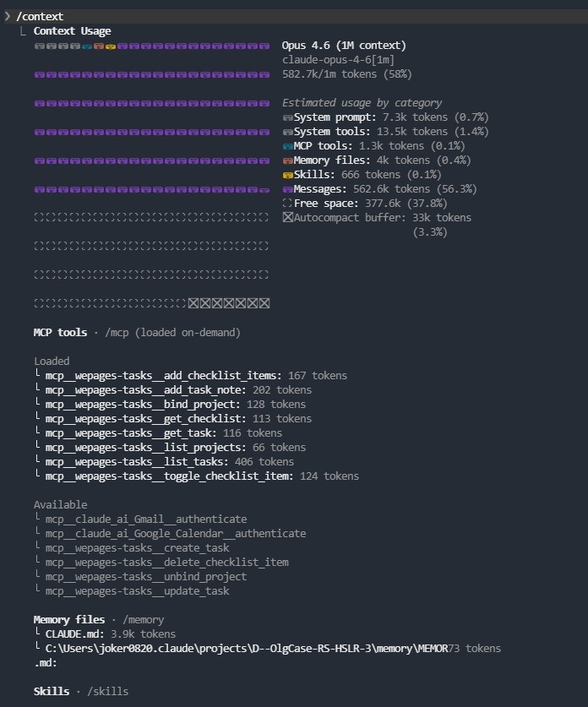Click the Skills section heading
This screenshot has width=588, height=707.
click(52, 692)
